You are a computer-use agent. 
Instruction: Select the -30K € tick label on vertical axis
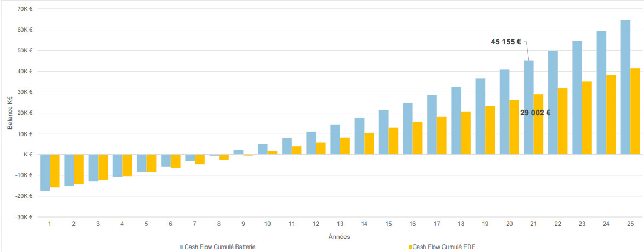click(x=23, y=217)
